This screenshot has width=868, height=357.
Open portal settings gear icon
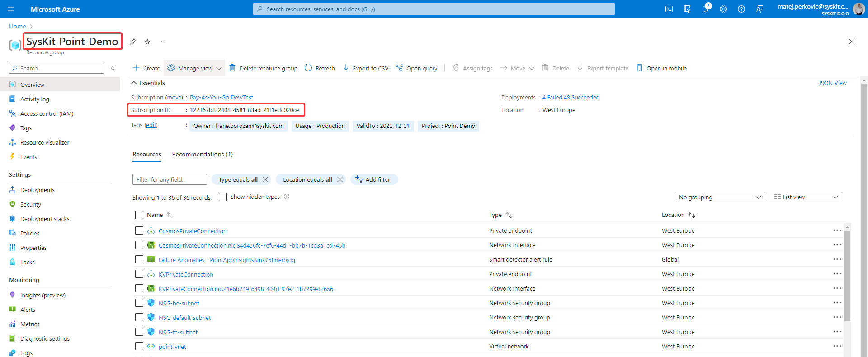click(x=723, y=9)
